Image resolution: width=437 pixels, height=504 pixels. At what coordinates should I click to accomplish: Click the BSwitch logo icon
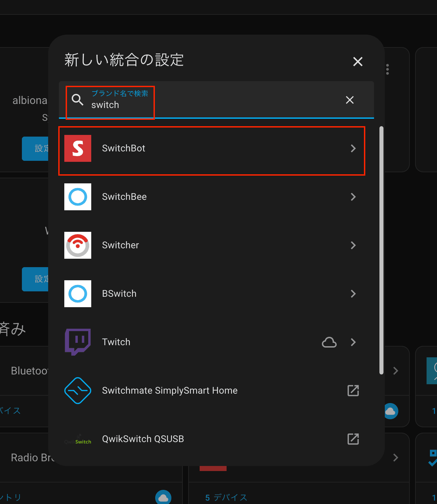(x=78, y=294)
